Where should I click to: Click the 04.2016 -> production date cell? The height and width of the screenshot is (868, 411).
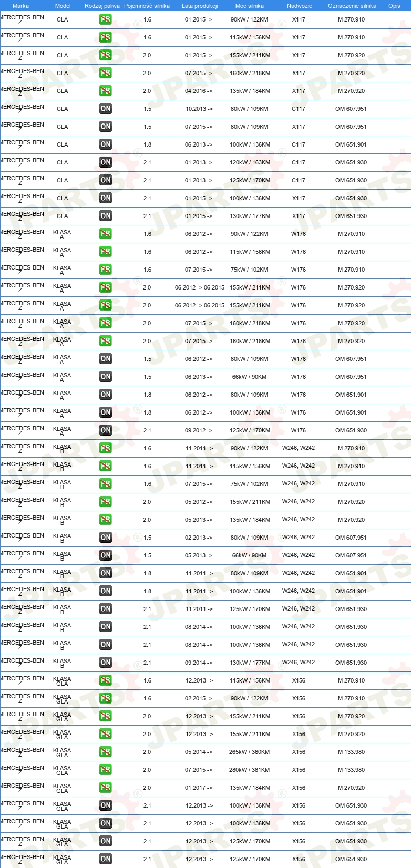tap(199, 91)
